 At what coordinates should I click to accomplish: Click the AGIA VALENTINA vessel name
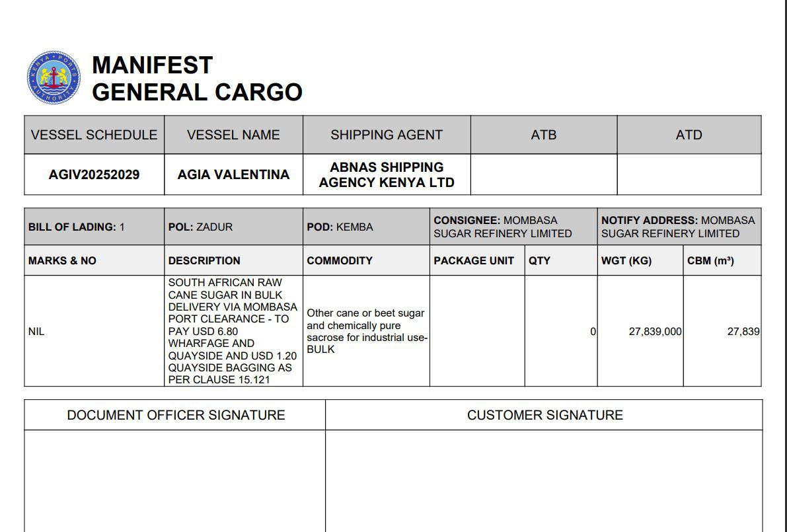click(233, 174)
